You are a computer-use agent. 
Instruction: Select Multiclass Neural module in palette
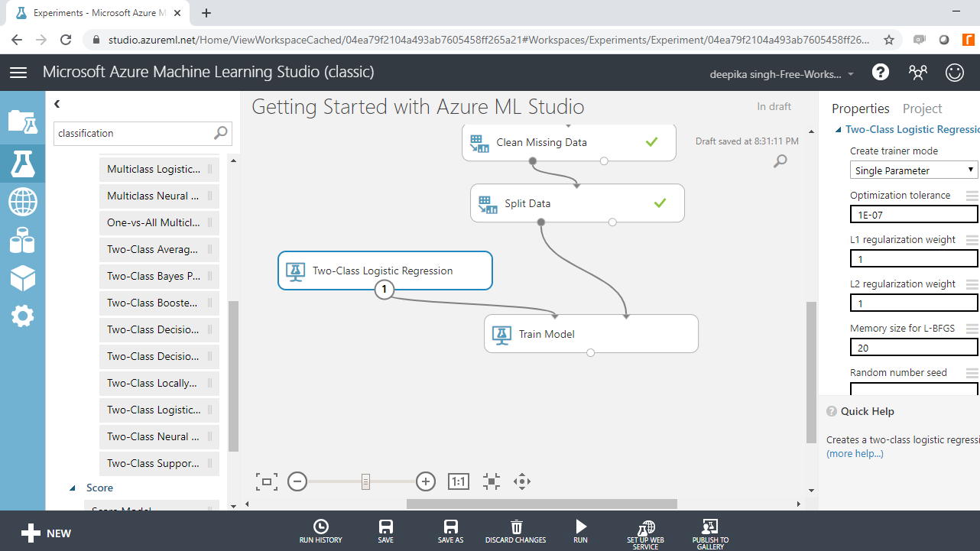[159, 196]
